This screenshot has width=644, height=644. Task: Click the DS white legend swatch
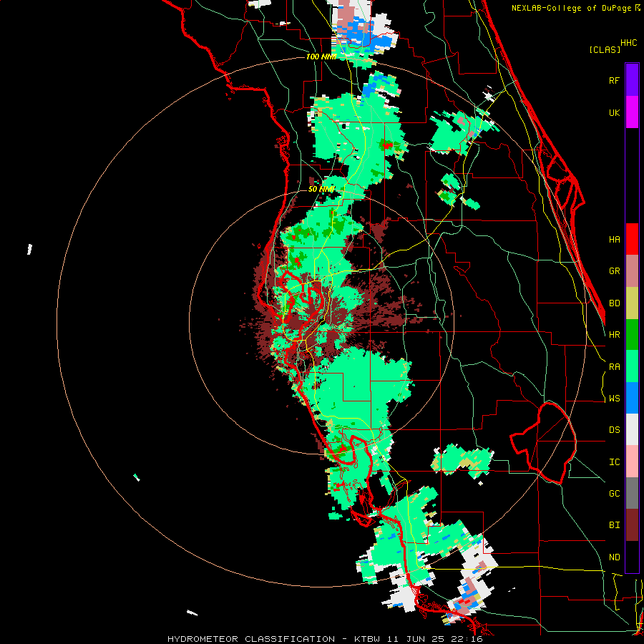632,429
